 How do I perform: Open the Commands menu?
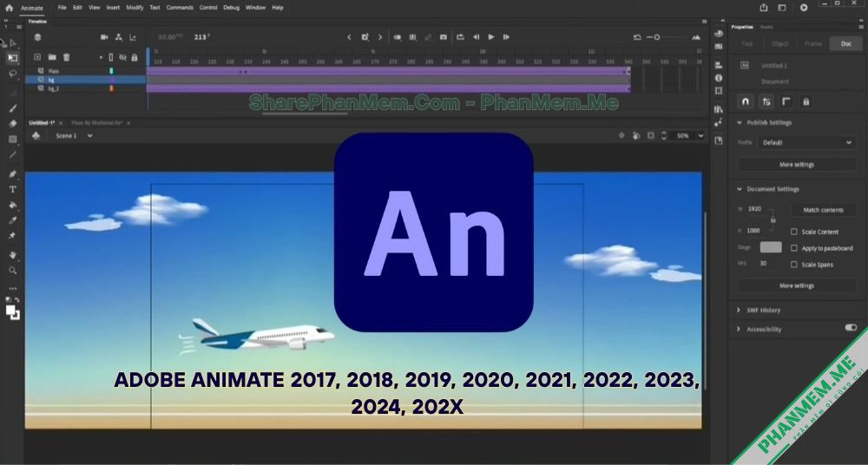180,8
